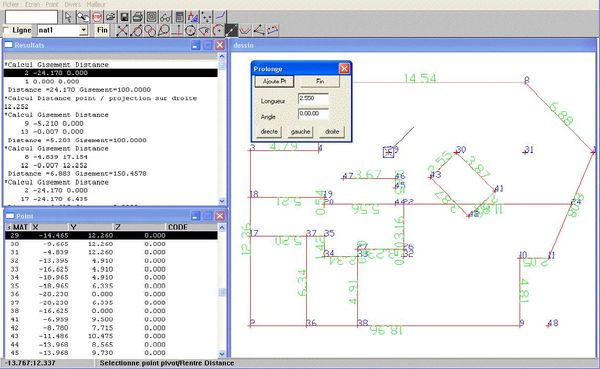Click the red A text-triangle icon
Screen dimensions: 600x369
pyautogui.click(x=193, y=17)
